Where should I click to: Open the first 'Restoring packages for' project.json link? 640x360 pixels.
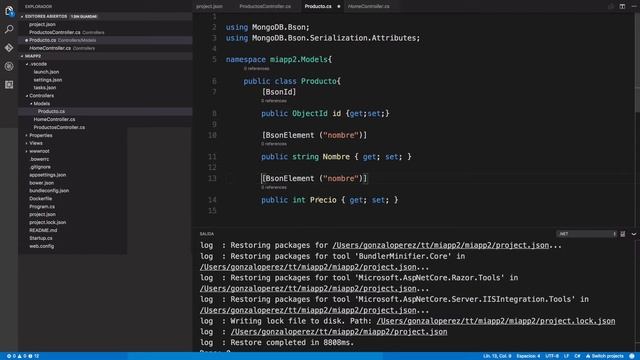point(440,245)
